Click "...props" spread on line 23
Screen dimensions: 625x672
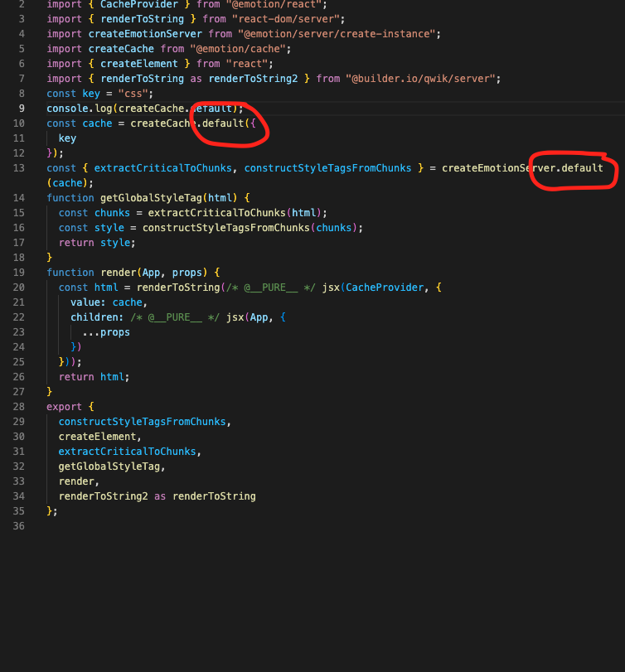point(106,332)
